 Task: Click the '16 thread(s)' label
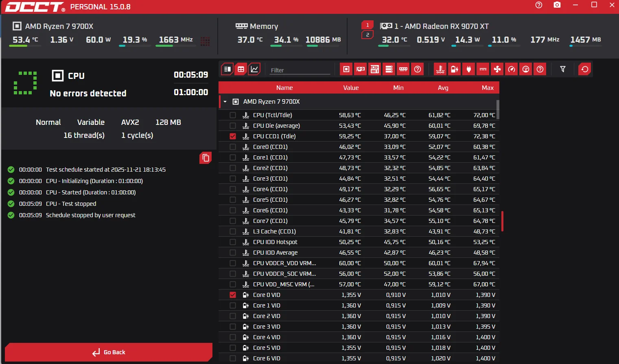tap(84, 135)
